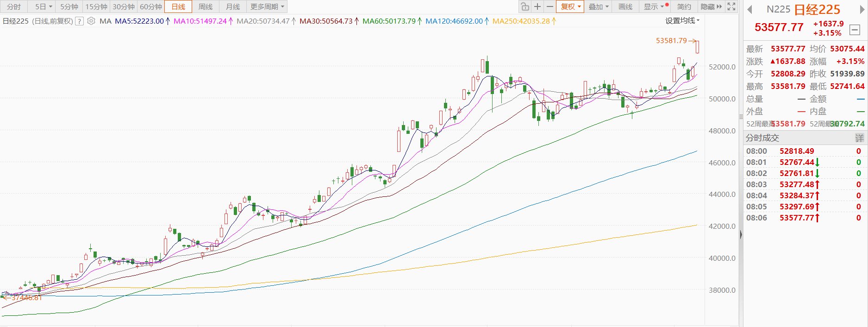Switch to the 30分钟 tab
This screenshot has height=327, width=868.
point(124,6)
